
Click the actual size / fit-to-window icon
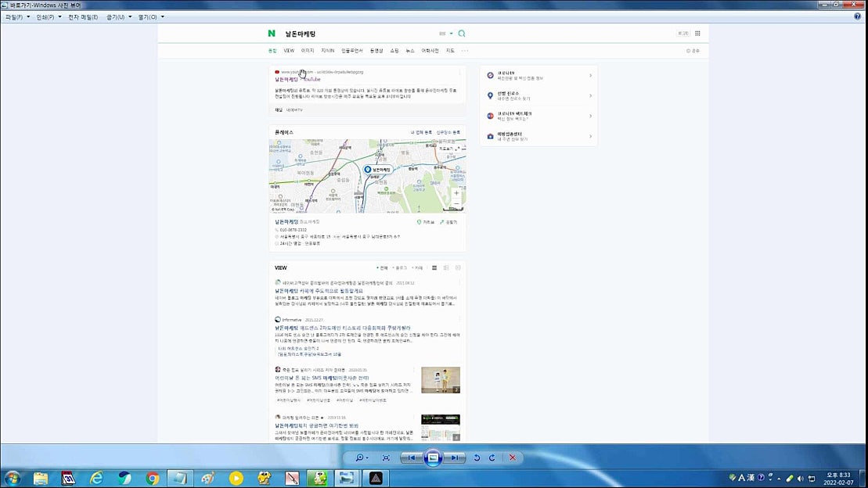click(x=386, y=457)
